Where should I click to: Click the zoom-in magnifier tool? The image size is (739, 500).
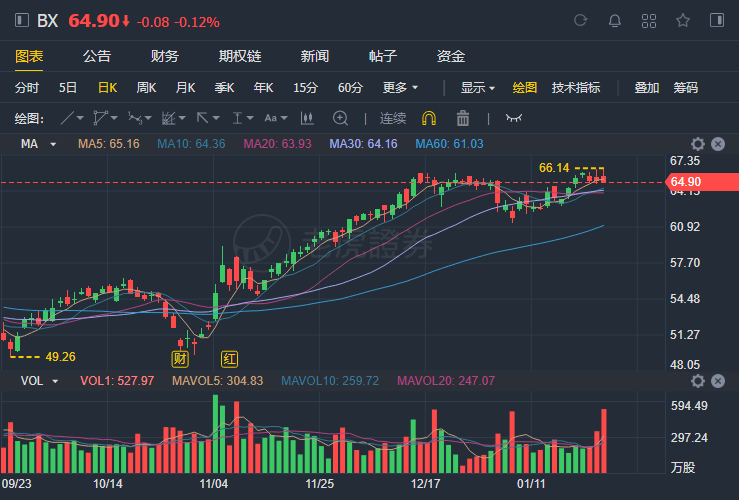pos(340,118)
